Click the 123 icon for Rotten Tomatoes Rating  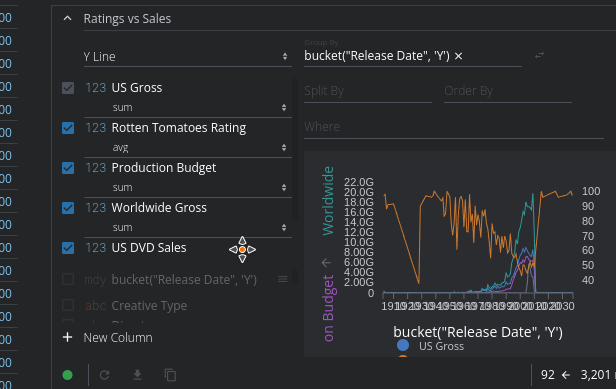click(95, 128)
